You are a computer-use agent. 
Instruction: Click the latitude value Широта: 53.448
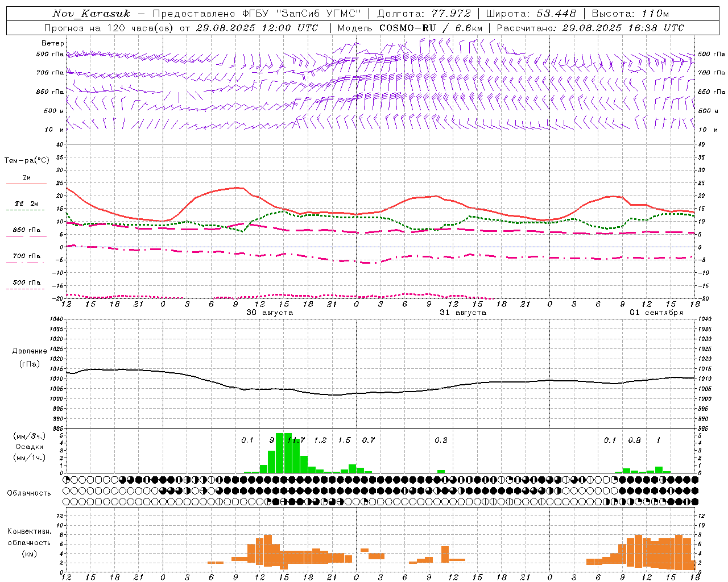pos(531,14)
